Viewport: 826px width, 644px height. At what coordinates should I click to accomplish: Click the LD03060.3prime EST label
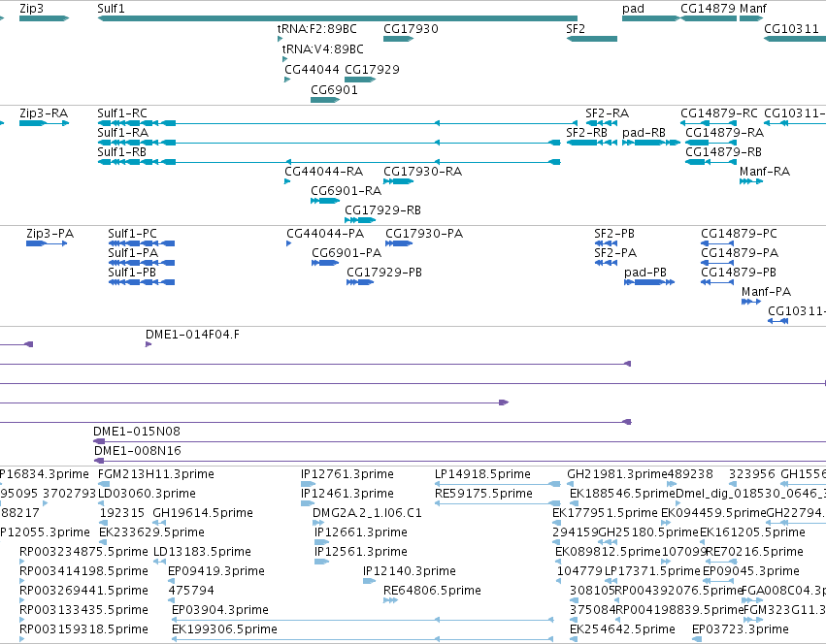point(147,494)
